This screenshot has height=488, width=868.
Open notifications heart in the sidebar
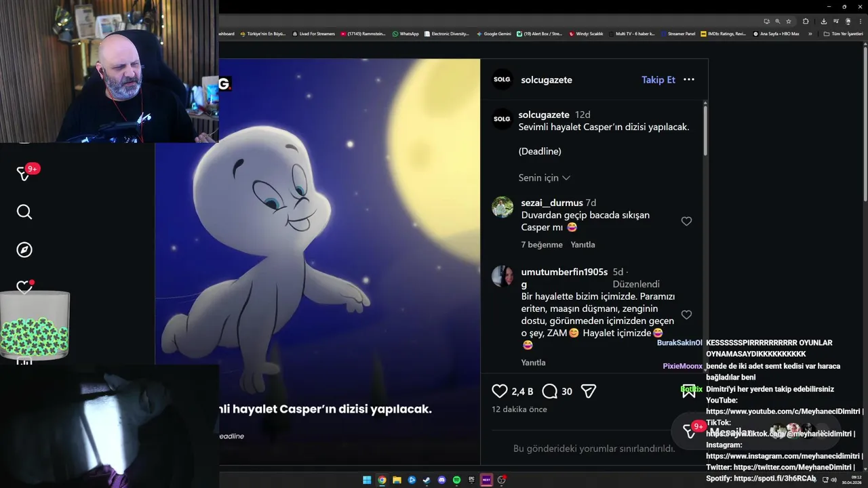(x=24, y=287)
